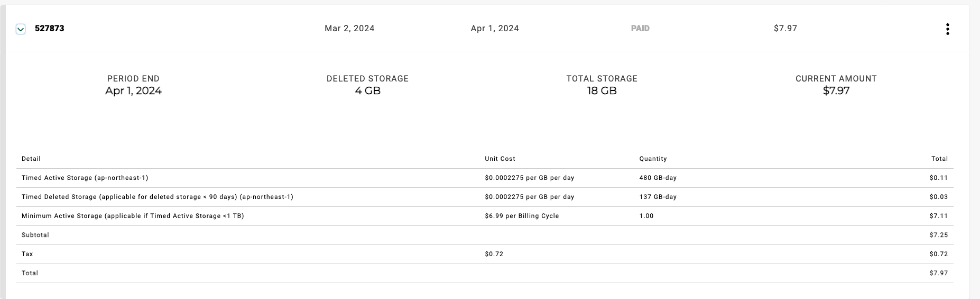Collapse the invoice 527873 details chevron
This screenshot has height=299, width=980.
[x=21, y=29]
